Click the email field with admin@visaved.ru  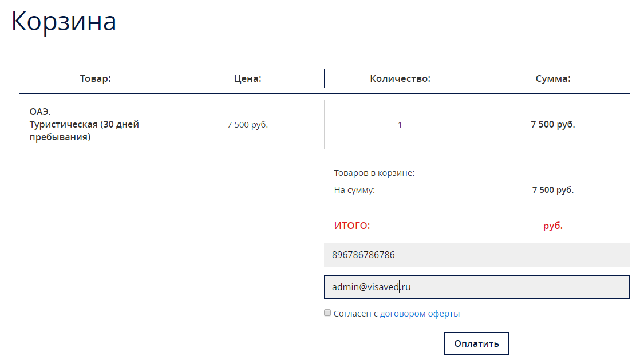476,287
